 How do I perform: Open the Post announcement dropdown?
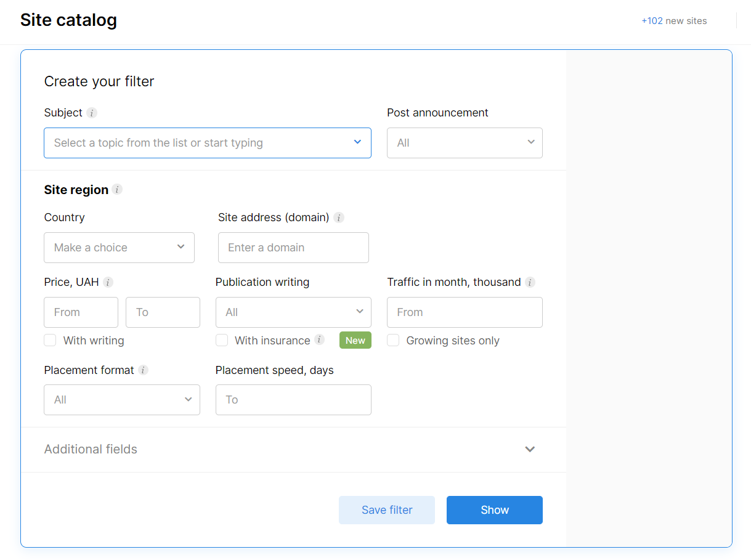point(465,142)
